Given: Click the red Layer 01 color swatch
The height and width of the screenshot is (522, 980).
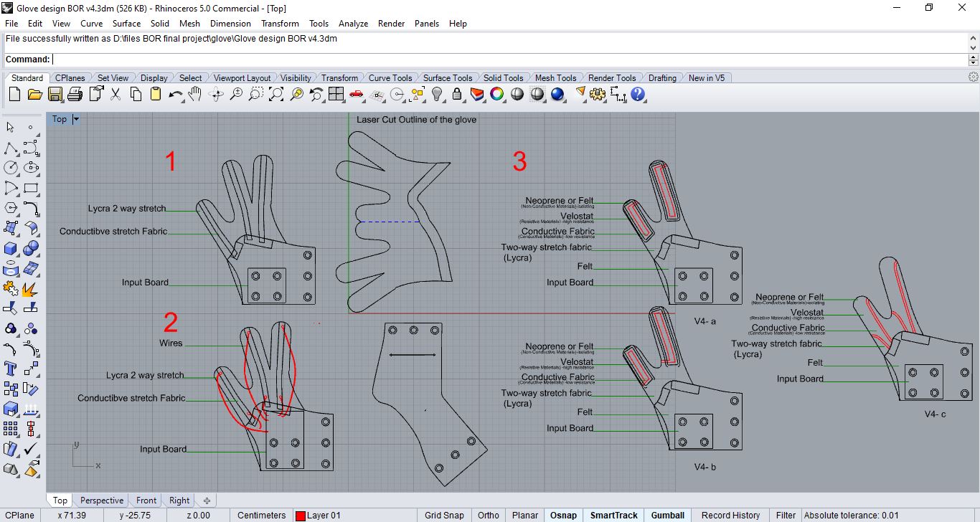Looking at the screenshot, I should pyautogui.click(x=301, y=515).
